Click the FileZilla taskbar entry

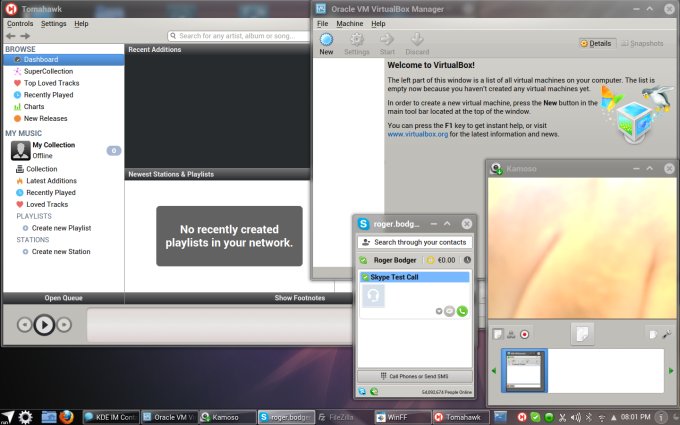(x=343, y=417)
